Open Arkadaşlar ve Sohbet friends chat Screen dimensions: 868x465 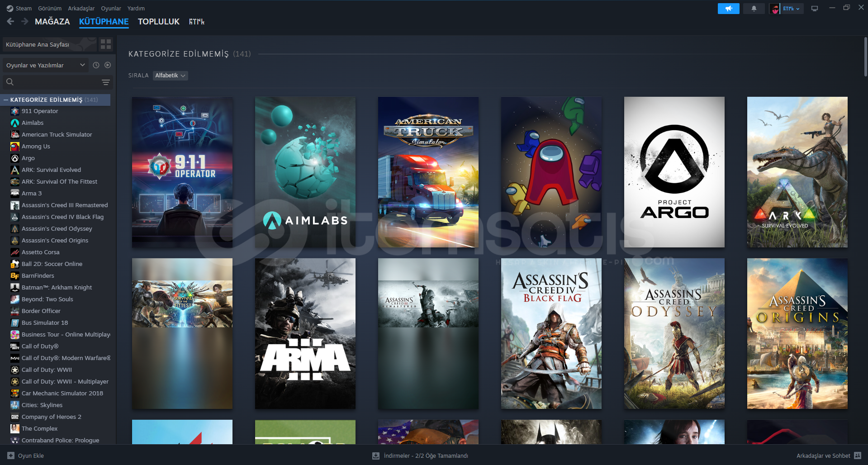(x=829, y=456)
